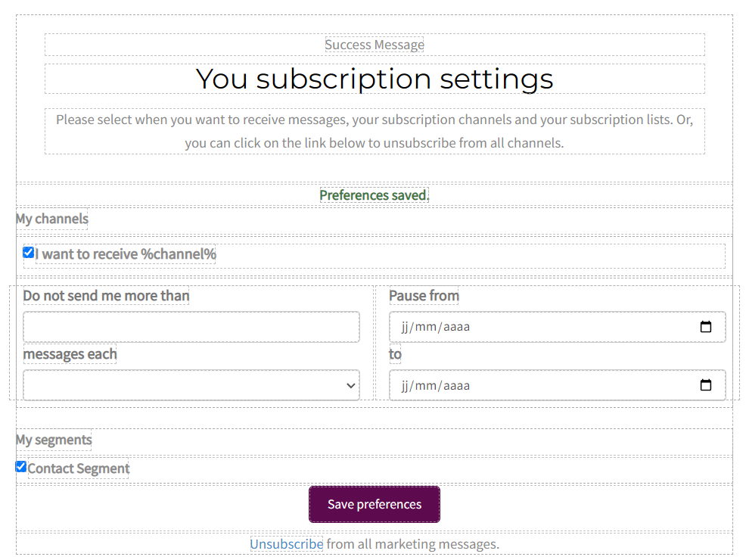The image size is (746, 560).
Task: Toggle the Contact Segment checkbox
Action: click(x=21, y=467)
